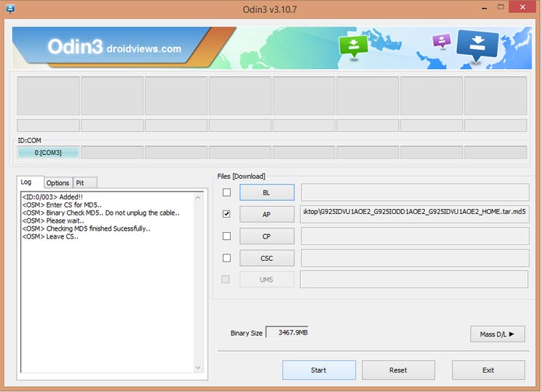Tick the CP checkbox
The width and height of the screenshot is (541, 392).
(226, 236)
